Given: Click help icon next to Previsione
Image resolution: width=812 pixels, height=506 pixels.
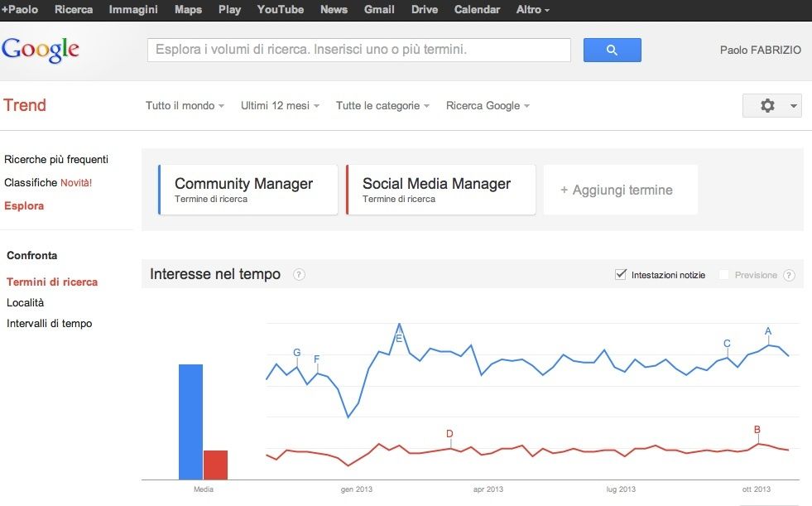Looking at the screenshot, I should click(x=789, y=275).
